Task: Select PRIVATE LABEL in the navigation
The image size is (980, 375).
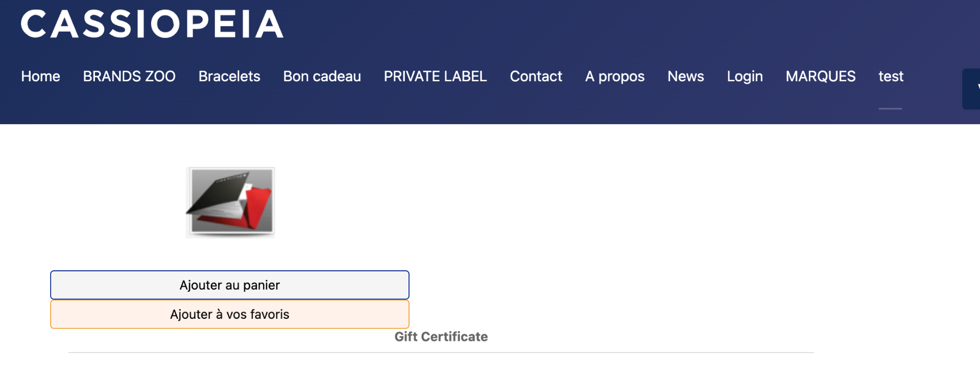Action: click(x=435, y=76)
